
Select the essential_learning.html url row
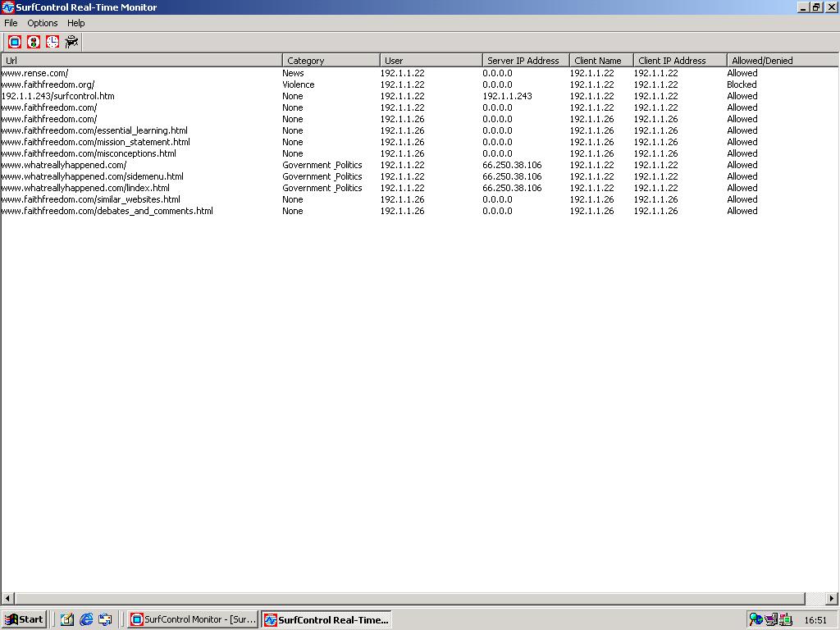[x=94, y=130]
